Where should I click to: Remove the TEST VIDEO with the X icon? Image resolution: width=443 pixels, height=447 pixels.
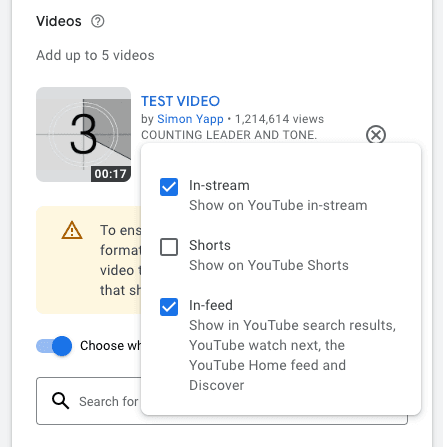376,135
